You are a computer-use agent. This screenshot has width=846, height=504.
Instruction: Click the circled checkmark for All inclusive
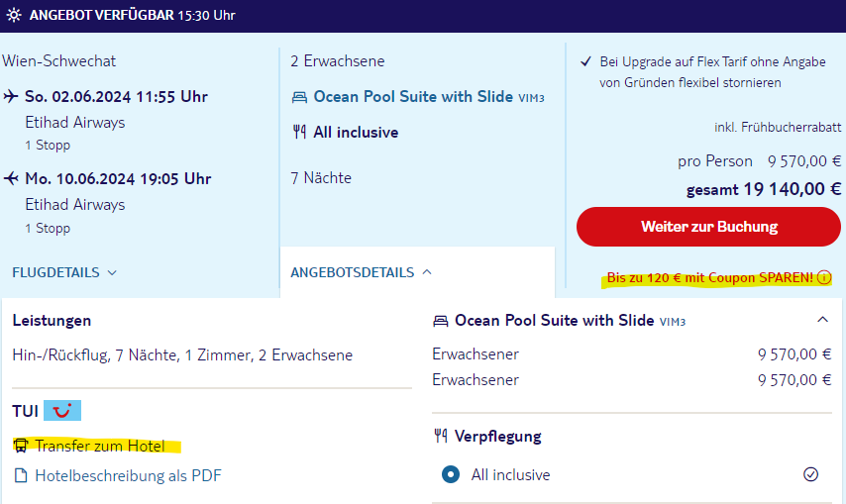tap(811, 474)
